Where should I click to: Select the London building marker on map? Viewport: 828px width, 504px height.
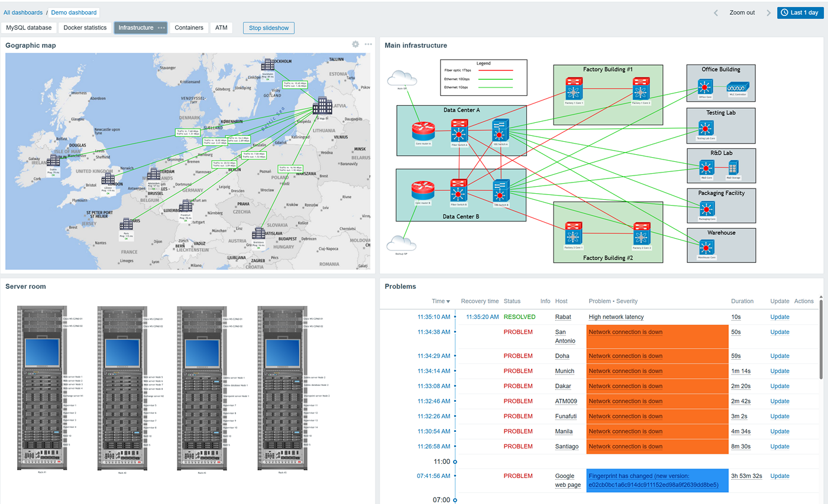(108, 179)
